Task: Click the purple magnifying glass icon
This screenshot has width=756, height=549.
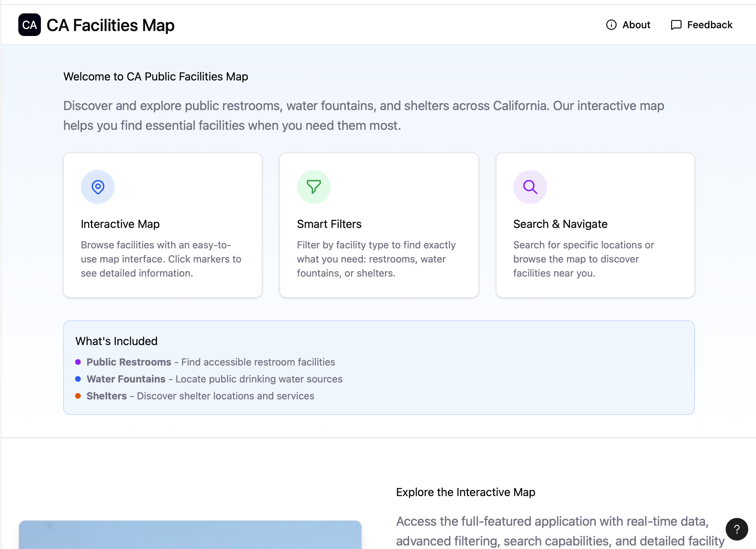Action: point(530,187)
